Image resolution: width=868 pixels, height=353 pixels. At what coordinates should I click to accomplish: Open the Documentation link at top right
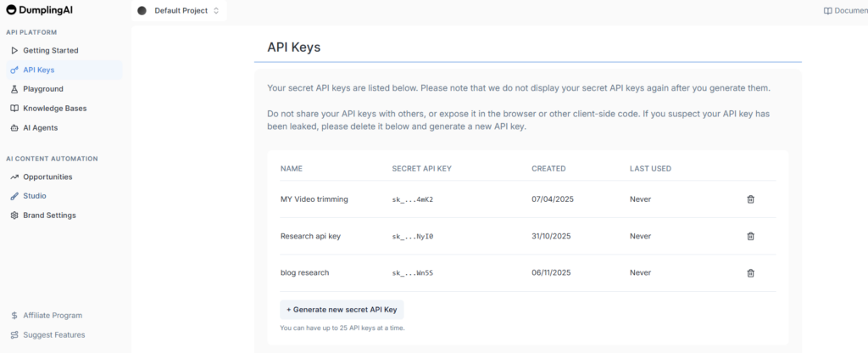pyautogui.click(x=845, y=11)
